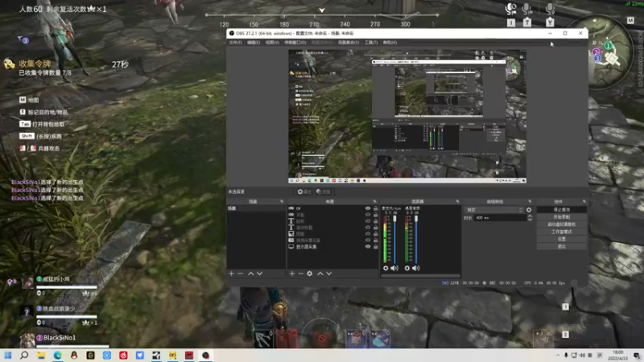This screenshot has width=644, height=362.
Task: Click the 停止推流 button
Action: 561,210
